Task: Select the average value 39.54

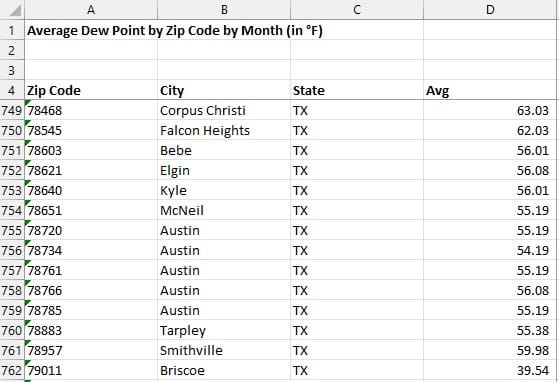Action: 490,370
